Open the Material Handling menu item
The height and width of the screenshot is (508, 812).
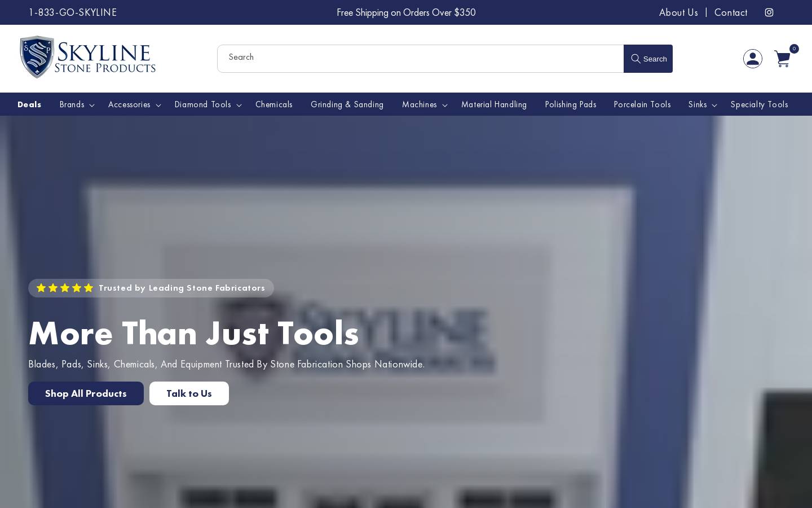coord(494,104)
